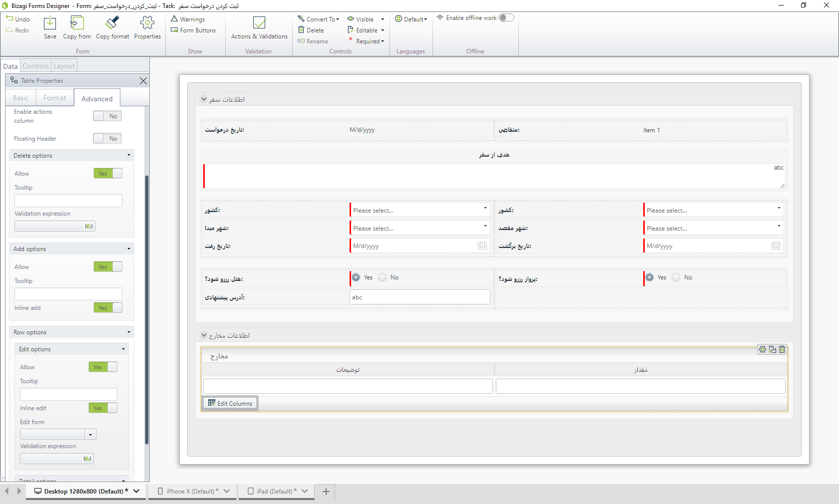Select No for هتل رزرو شود
839x504 pixels.
(383, 277)
